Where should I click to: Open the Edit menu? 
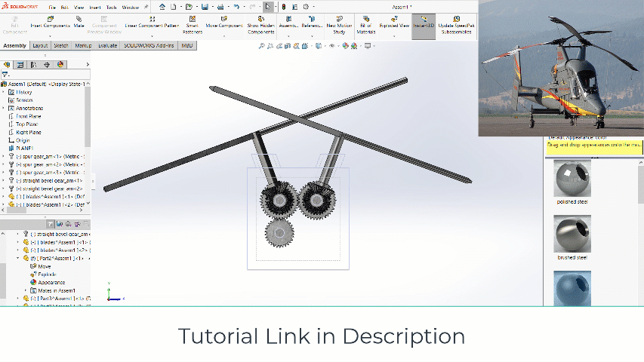coord(65,7)
